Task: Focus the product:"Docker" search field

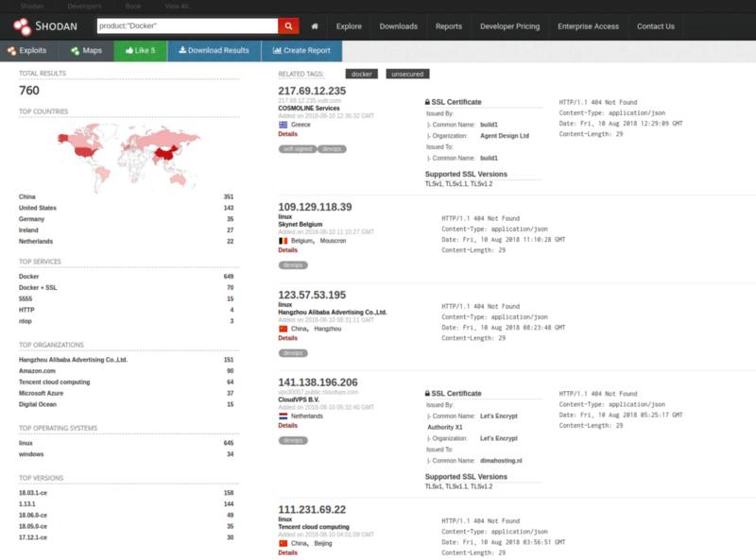Action: pos(187,26)
